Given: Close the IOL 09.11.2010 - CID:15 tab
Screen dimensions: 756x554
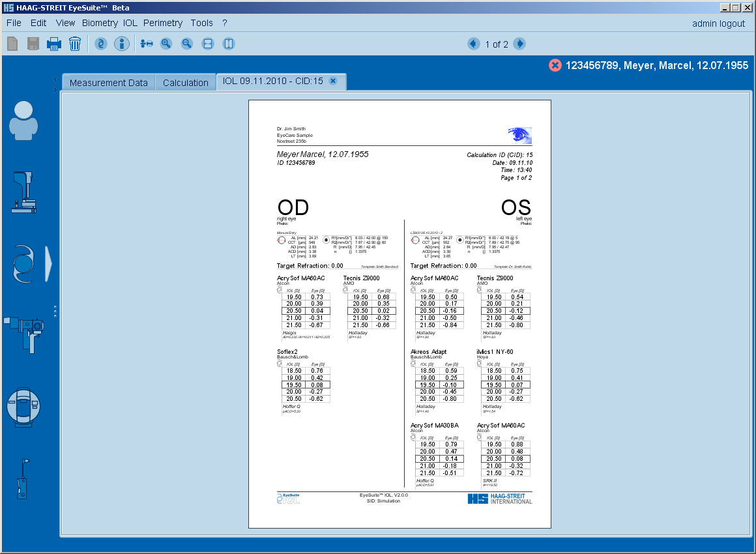Looking at the screenshot, I should click(333, 81).
